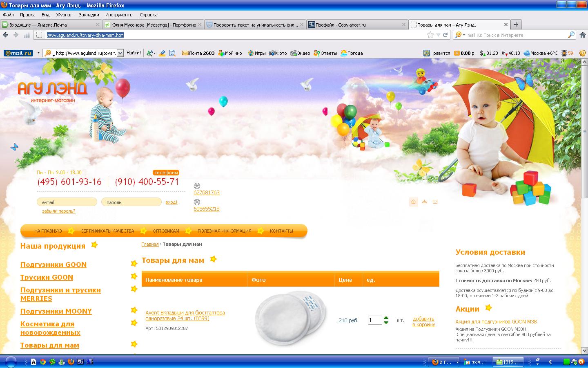This screenshot has height=368, width=588.
Task: Click the пароль password field
Action: [x=131, y=202]
